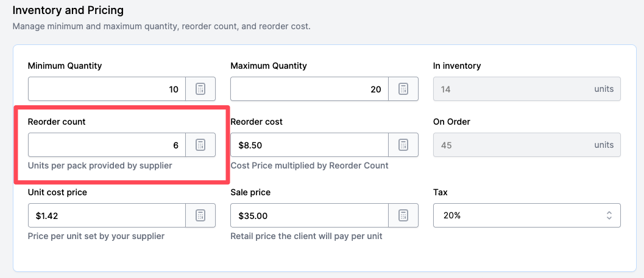Open calculator beside Sale price

[x=403, y=216]
